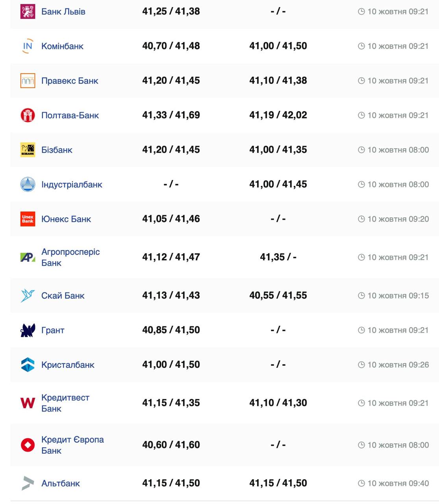Click the Скай Банк bird logo
The width and height of the screenshot is (439, 504).
pyautogui.click(x=28, y=296)
